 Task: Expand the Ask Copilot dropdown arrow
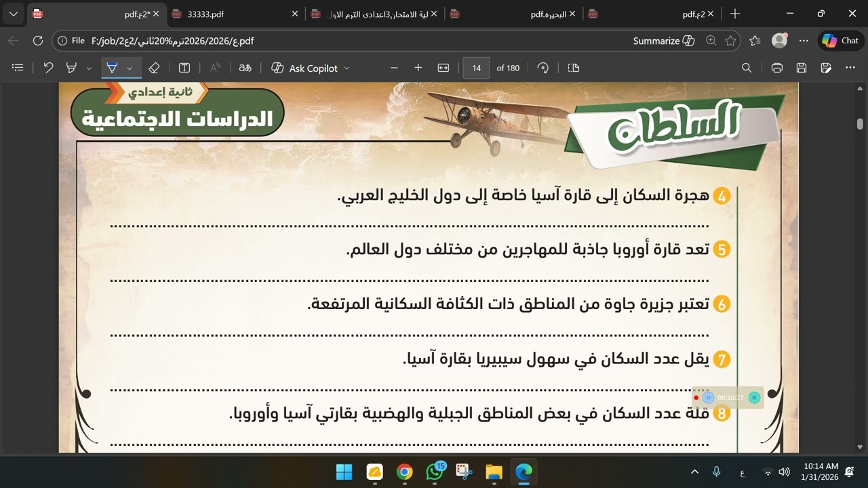click(x=347, y=68)
